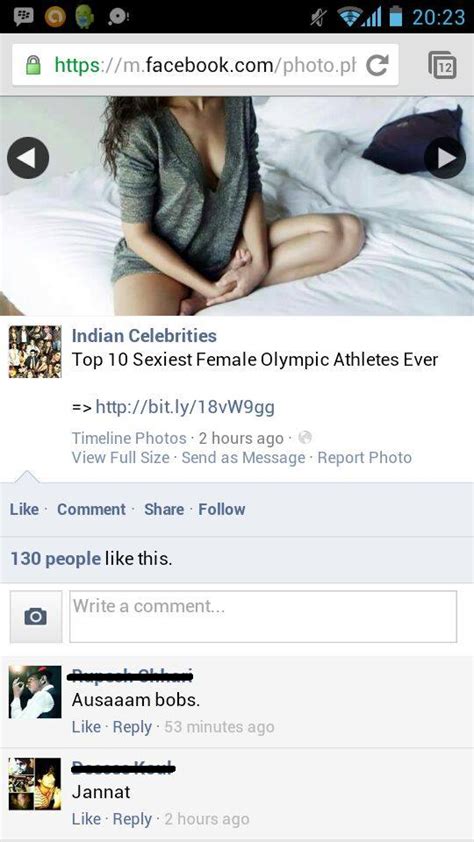
Task: Tap Share under the photo
Action: click(x=164, y=509)
